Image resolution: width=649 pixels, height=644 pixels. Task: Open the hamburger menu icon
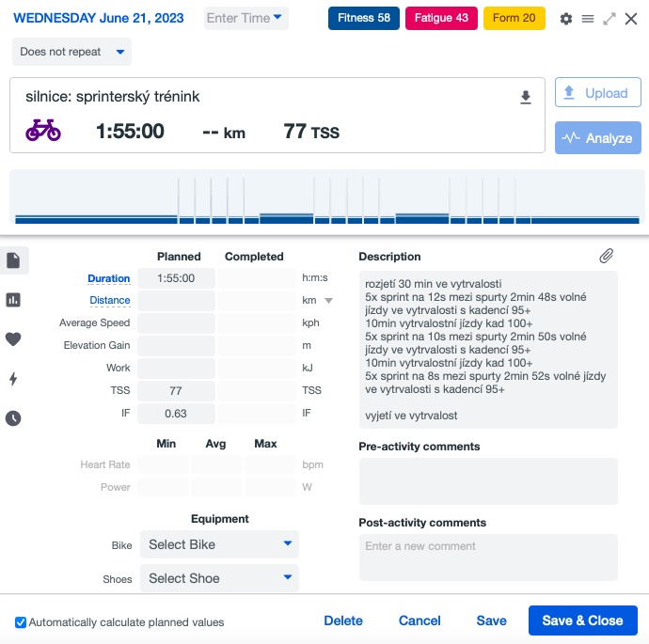[x=587, y=19]
